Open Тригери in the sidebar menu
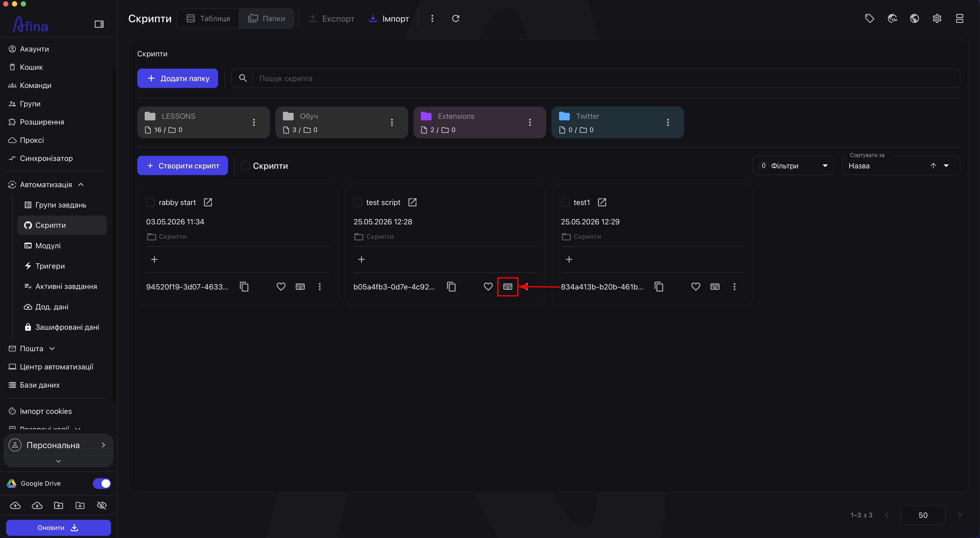 pyautogui.click(x=50, y=266)
